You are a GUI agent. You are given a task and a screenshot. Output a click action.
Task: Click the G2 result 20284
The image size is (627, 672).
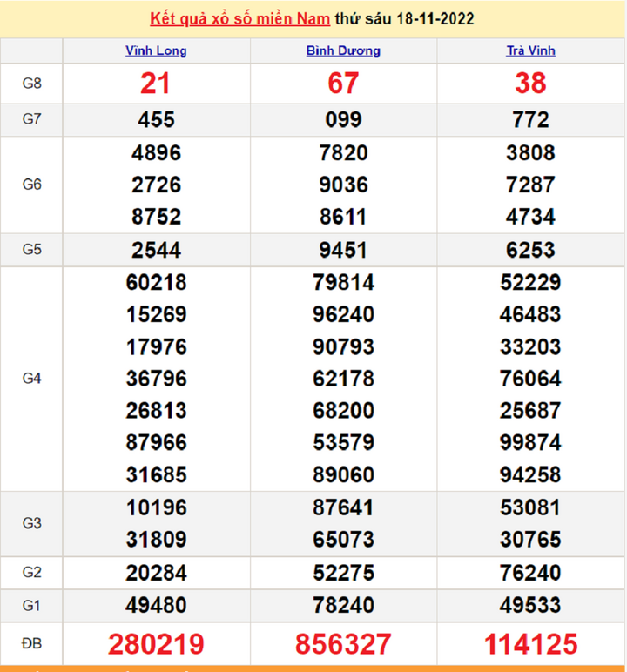point(156,572)
